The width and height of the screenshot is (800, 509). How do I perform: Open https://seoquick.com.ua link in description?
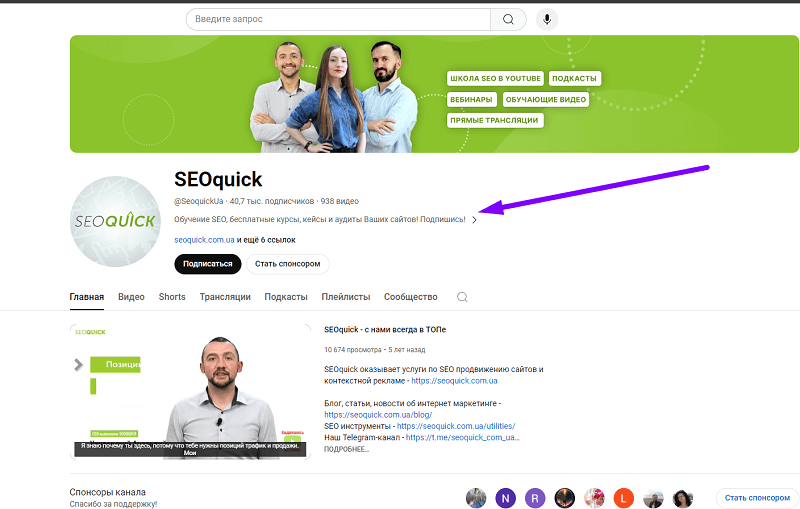pos(455,380)
